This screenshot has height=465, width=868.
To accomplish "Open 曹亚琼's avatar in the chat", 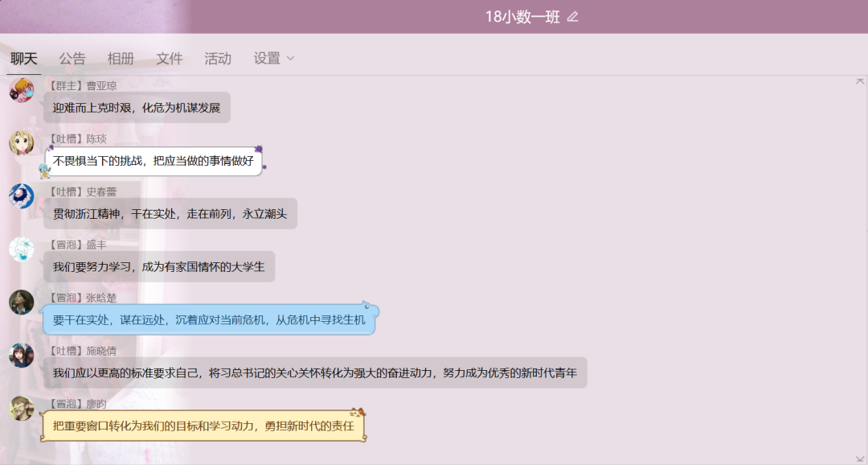I will pyautogui.click(x=22, y=90).
